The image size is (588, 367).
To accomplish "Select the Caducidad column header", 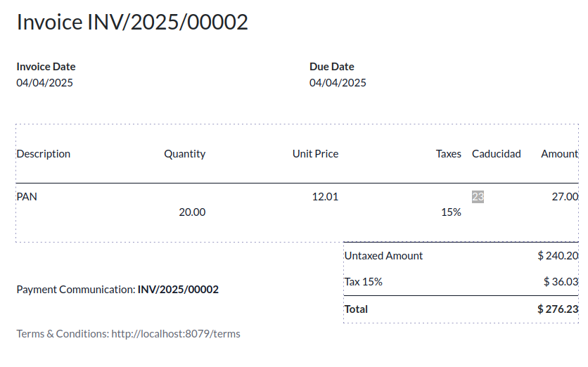I will [x=496, y=154].
